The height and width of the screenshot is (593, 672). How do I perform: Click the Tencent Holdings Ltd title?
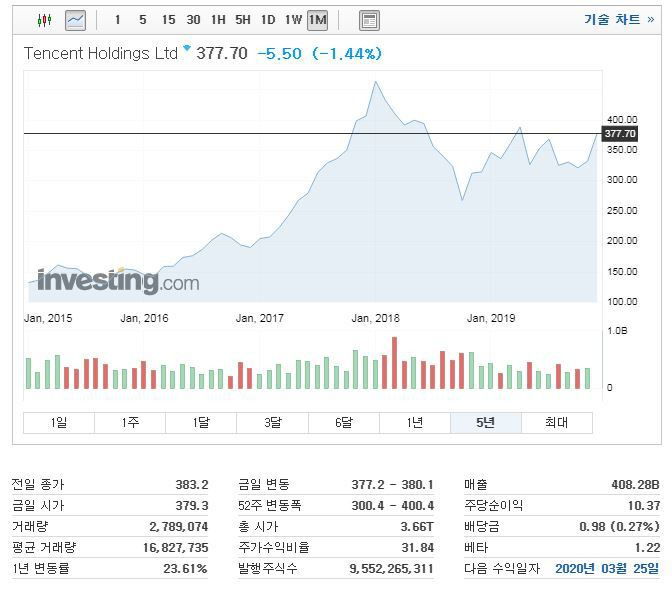pyautogui.click(x=101, y=54)
